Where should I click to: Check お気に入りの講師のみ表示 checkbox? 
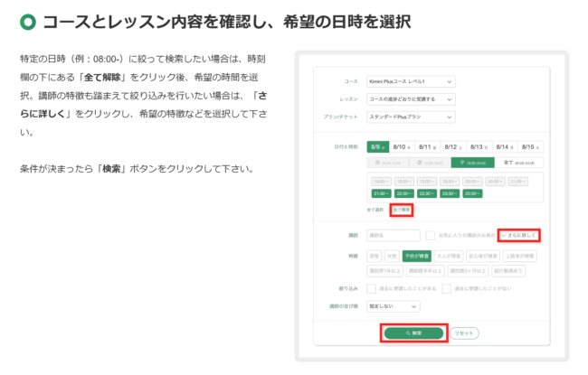432,236
